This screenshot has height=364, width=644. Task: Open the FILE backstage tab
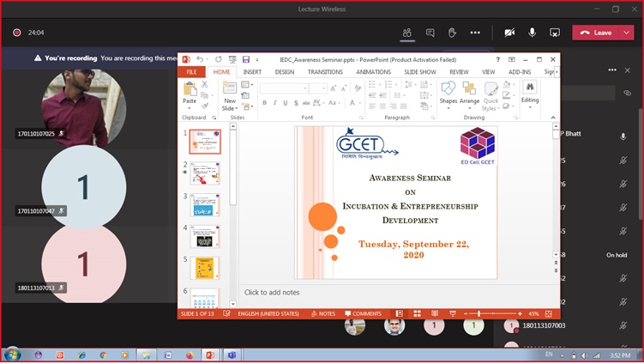tap(191, 72)
